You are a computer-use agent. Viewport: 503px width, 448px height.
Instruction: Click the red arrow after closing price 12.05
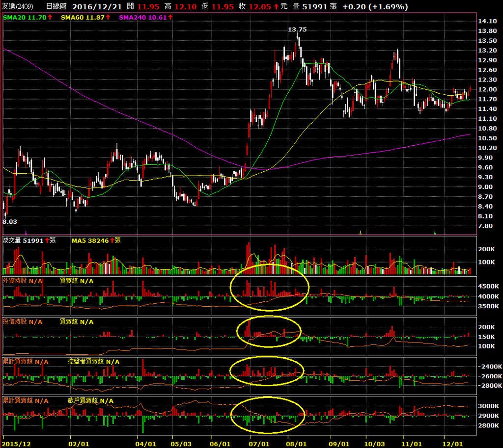pyautogui.click(x=276, y=6)
